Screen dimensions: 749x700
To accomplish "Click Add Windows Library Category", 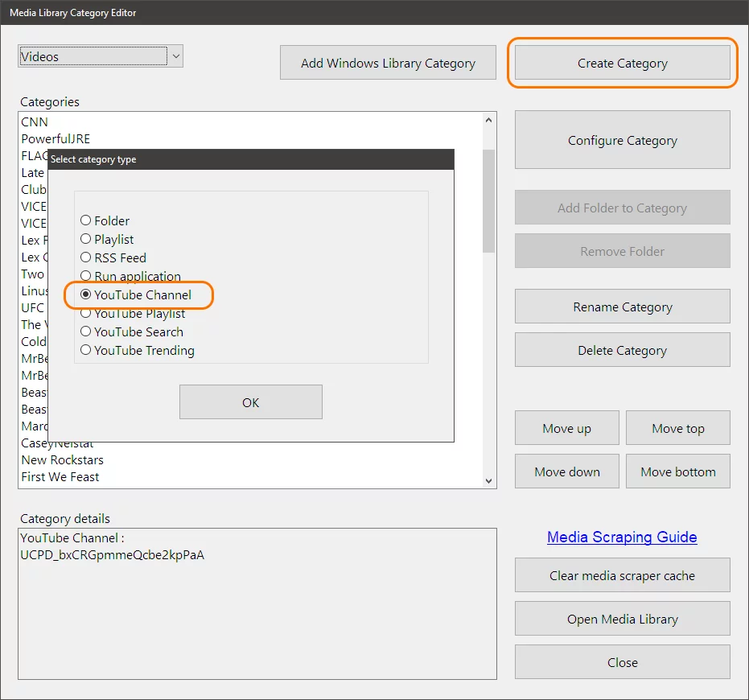I will click(388, 63).
